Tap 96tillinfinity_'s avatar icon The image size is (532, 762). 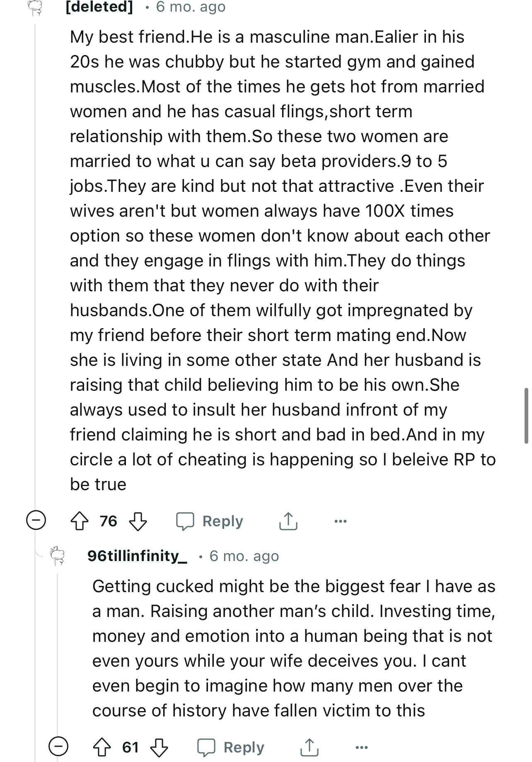(x=58, y=556)
